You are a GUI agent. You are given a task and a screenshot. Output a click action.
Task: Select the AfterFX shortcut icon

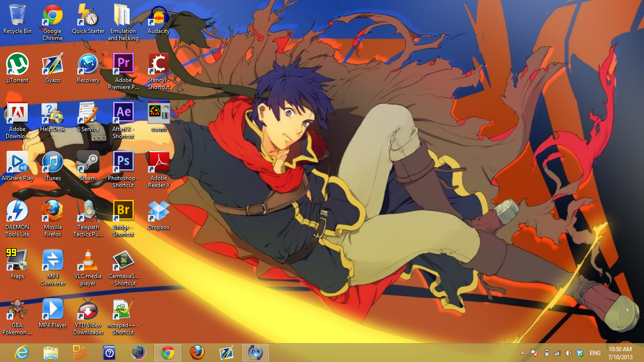(124, 121)
